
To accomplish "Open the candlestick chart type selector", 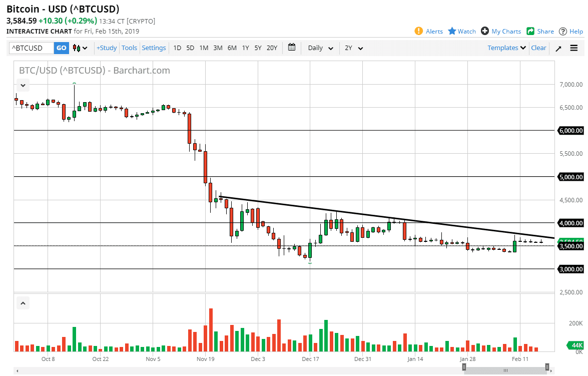I will [79, 48].
